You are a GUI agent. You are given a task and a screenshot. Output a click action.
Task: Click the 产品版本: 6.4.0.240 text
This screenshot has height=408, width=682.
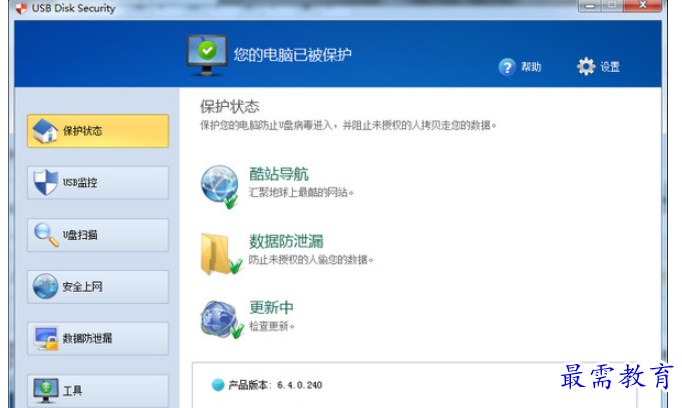pyautogui.click(x=275, y=385)
